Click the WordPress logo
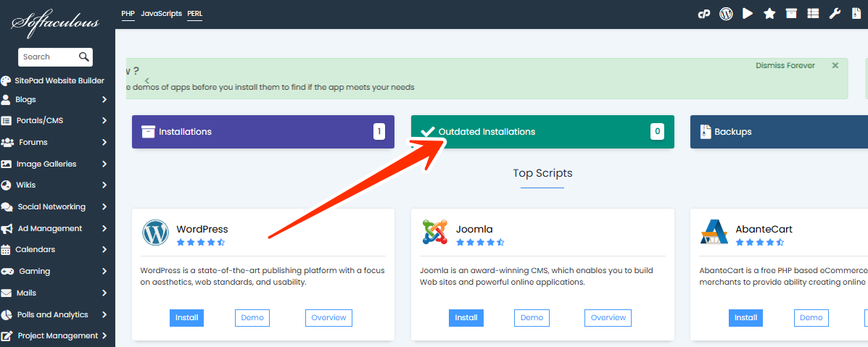The image size is (868, 347). click(x=156, y=233)
